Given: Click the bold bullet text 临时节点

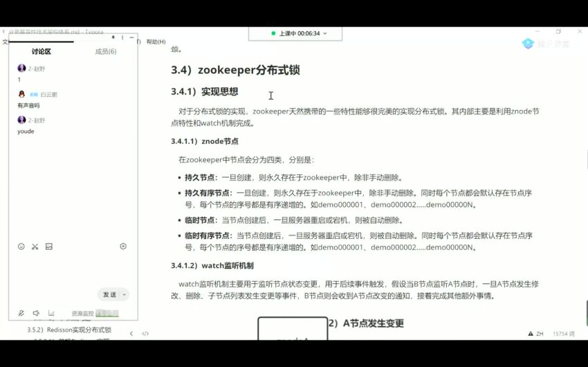Looking at the screenshot, I should pyautogui.click(x=199, y=220).
